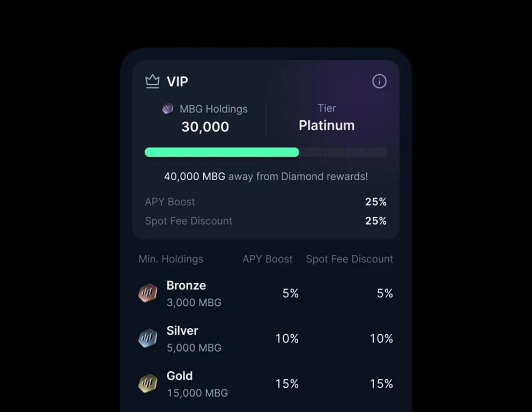Toggle the Platinum tier display
Image resolution: width=532 pixels, height=412 pixels.
pyautogui.click(x=327, y=125)
